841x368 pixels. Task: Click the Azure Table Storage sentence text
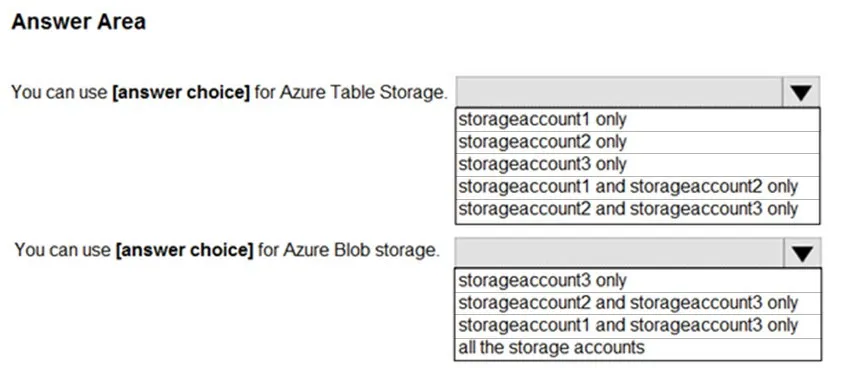[x=229, y=92]
